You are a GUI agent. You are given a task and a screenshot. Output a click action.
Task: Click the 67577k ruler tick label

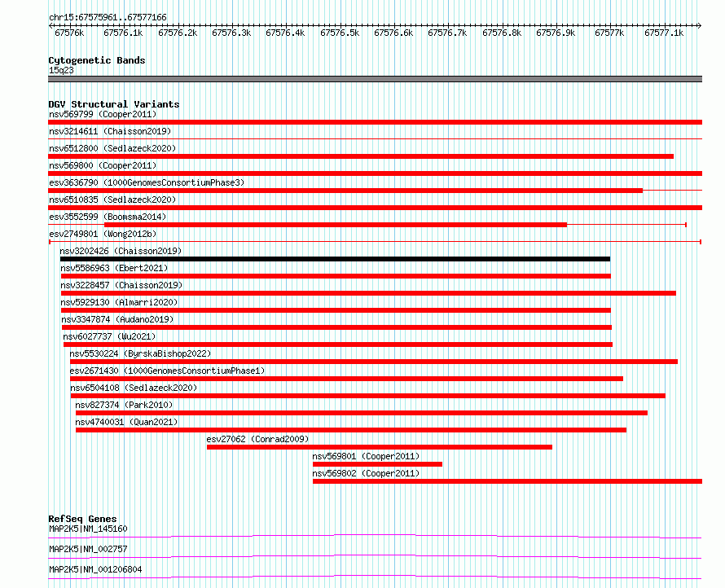(x=609, y=33)
